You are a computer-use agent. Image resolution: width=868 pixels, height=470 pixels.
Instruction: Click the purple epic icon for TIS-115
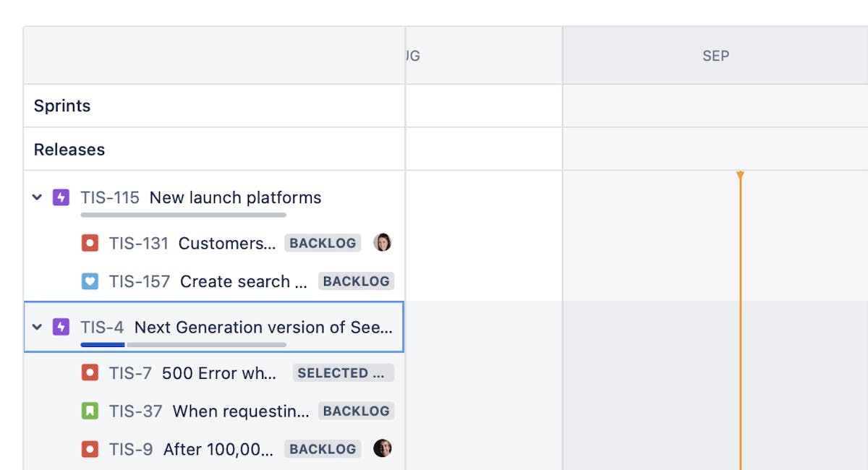[x=61, y=197]
